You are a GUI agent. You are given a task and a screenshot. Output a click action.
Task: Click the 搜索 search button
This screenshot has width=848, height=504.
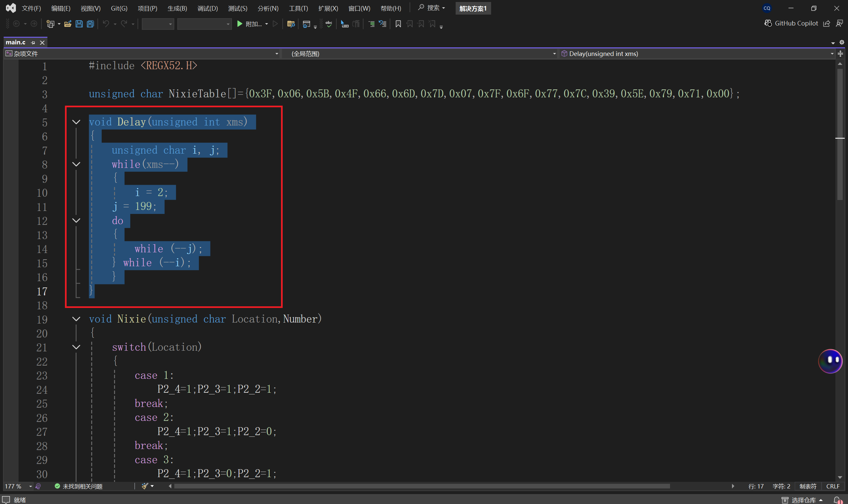click(x=432, y=8)
